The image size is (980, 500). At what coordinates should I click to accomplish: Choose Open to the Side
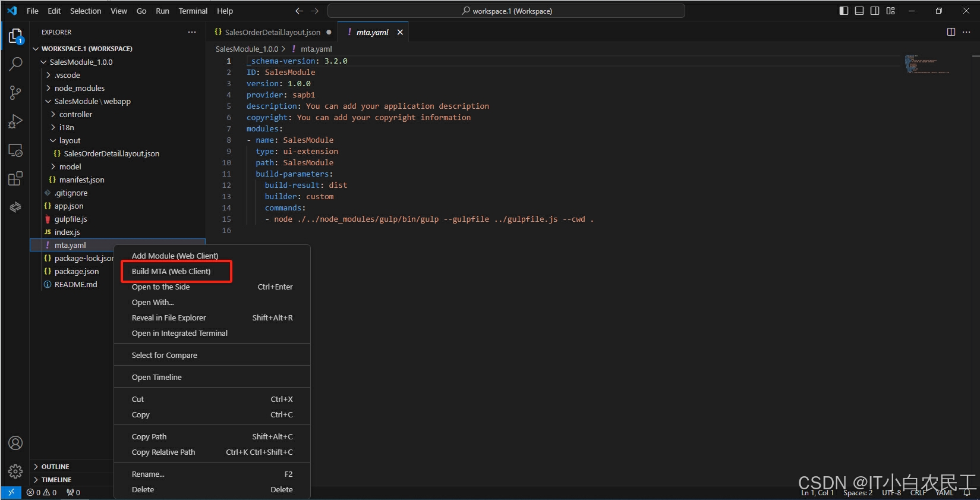[x=212, y=287]
